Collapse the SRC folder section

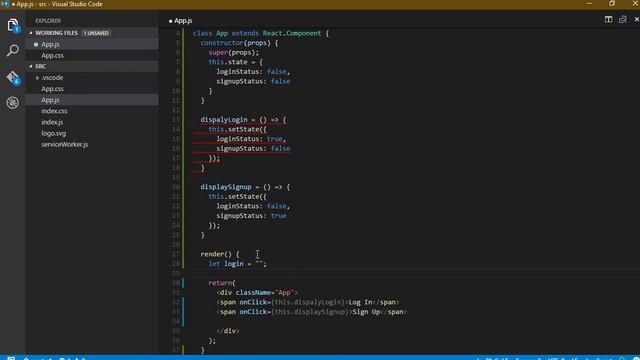pyautogui.click(x=31, y=66)
